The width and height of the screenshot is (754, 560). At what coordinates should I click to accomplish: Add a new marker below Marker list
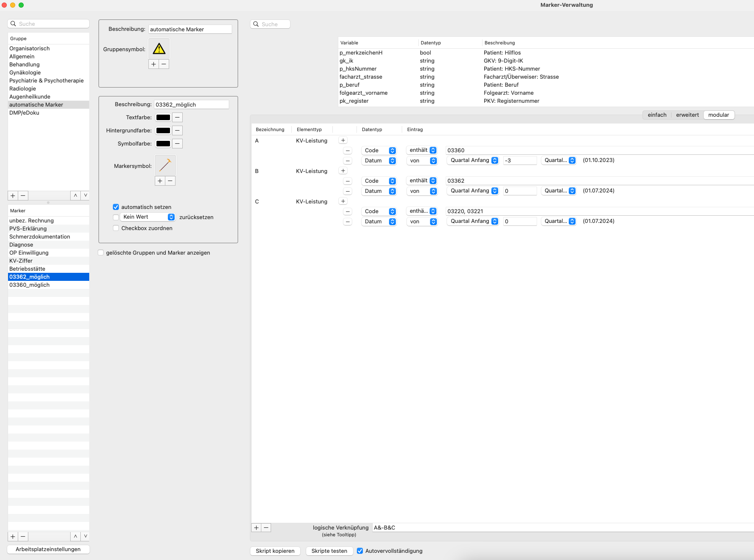(x=13, y=536)
